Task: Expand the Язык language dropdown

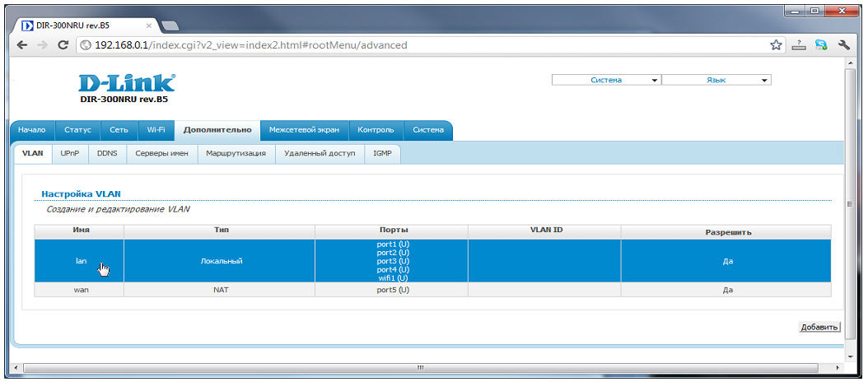Action: (x=716, y=80)
